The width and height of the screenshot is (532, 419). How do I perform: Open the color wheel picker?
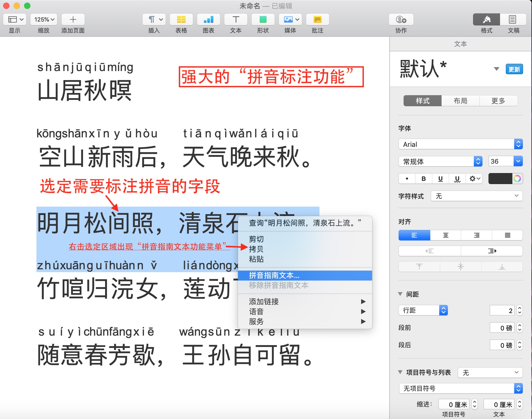click(517, 179)
